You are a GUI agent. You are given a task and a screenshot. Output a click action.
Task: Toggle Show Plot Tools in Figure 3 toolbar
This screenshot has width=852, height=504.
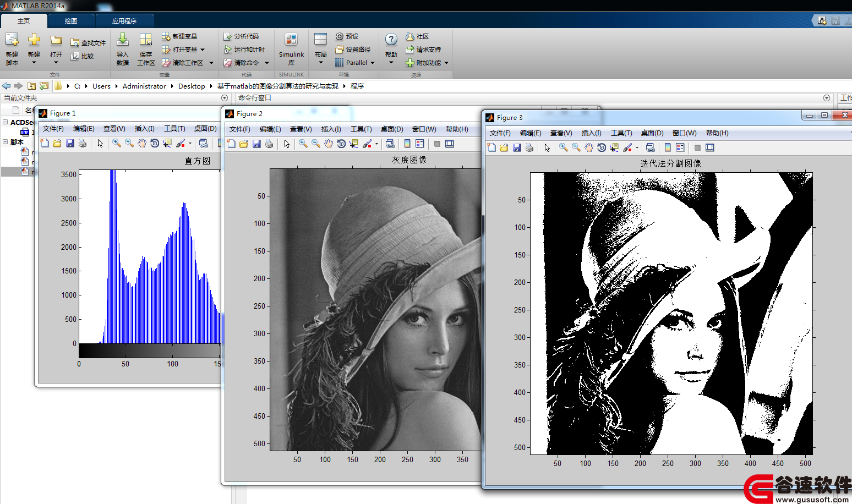pos(709,147)
